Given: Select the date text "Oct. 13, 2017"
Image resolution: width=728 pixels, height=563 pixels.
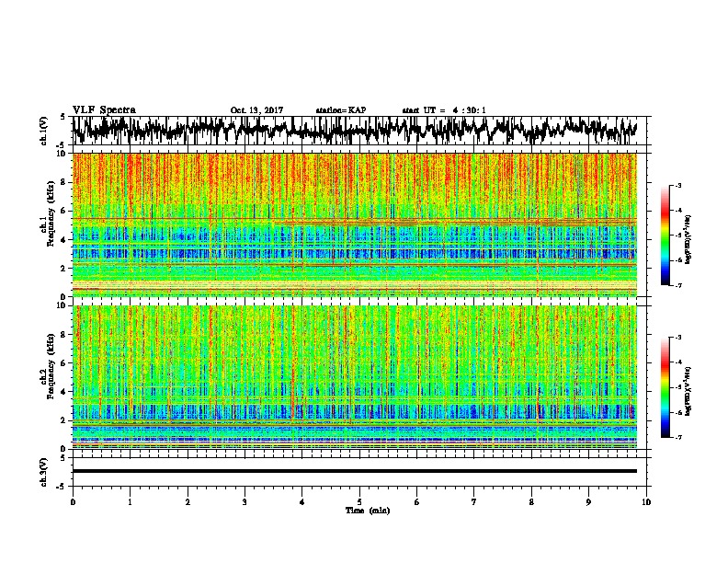Looking at the screenshot, I should tap(256, 110).
